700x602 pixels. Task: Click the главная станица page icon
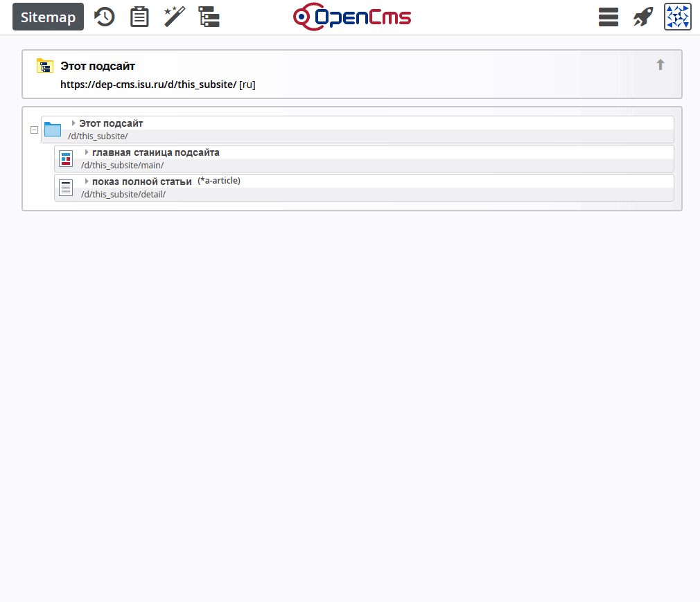click(x=66, y=159)
